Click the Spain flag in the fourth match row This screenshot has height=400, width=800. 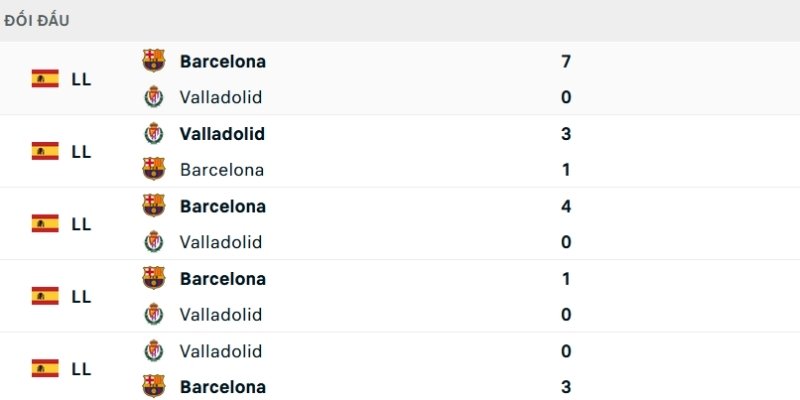(x=45, y=296)
